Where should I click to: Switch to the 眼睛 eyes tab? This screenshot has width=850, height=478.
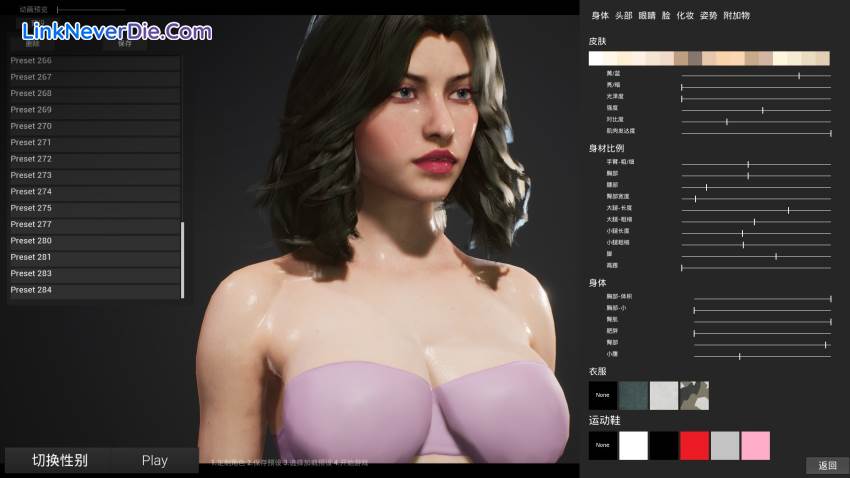(x=647, y=16)
